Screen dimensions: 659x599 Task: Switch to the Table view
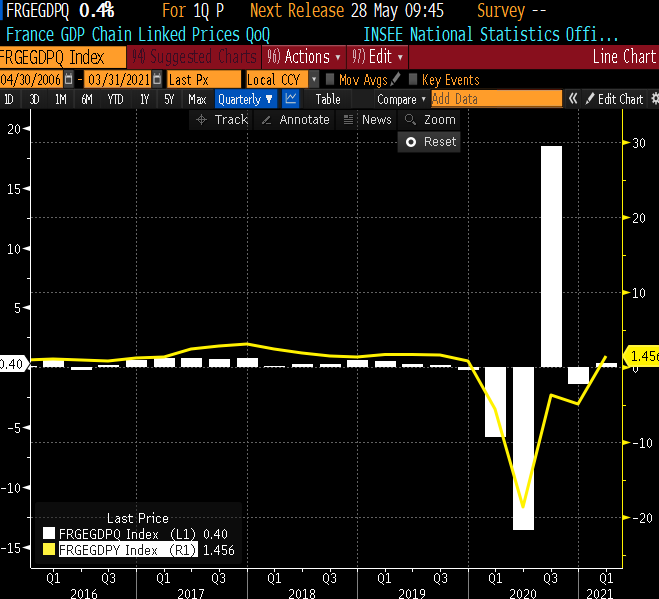[328, 99]
